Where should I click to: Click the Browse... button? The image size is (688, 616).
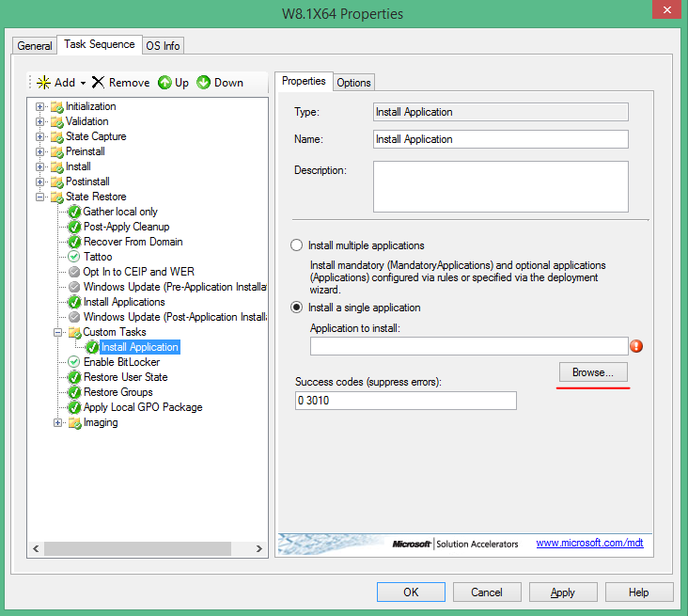[x=593, y=372]
